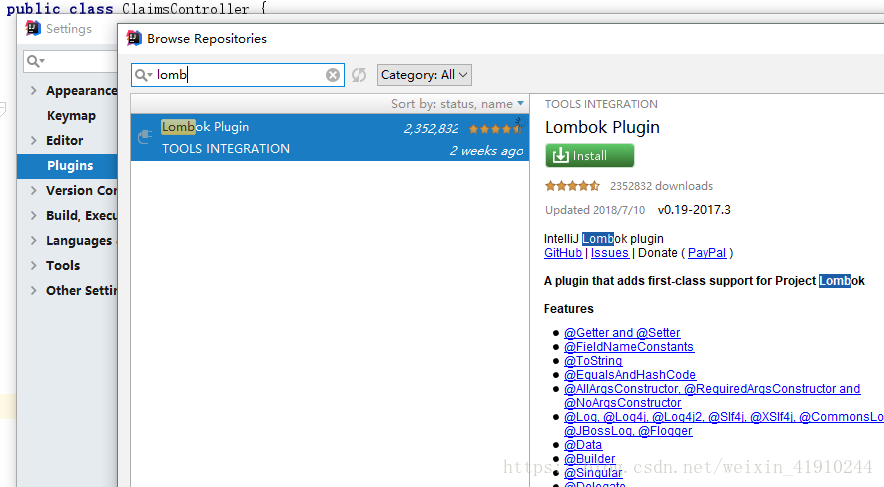Clear the plugin search field text

coord(333,75)
